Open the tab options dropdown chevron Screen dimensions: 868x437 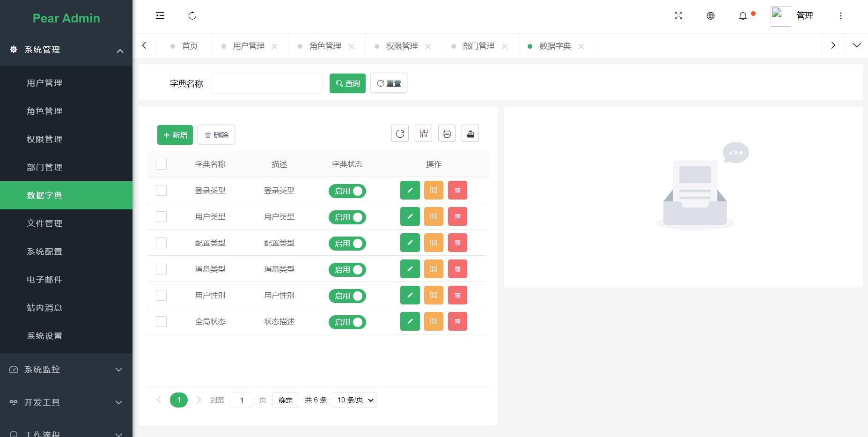(856, 45)
